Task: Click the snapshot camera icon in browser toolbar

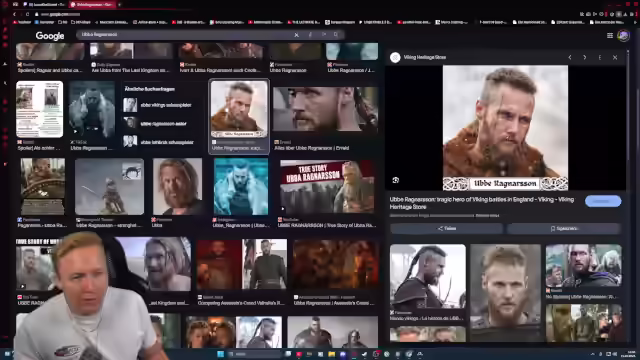Action: tap(588, 14)
